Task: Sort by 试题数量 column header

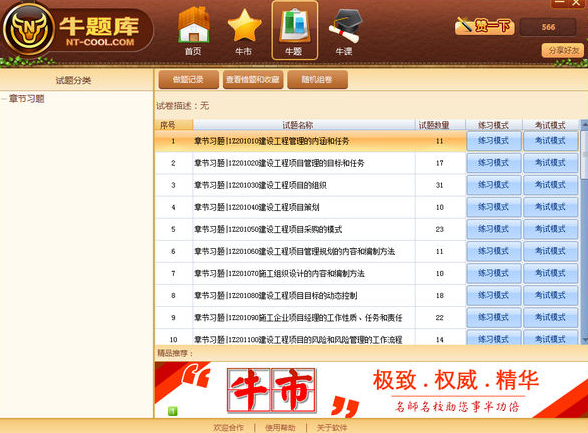Action: click(440, 125)
